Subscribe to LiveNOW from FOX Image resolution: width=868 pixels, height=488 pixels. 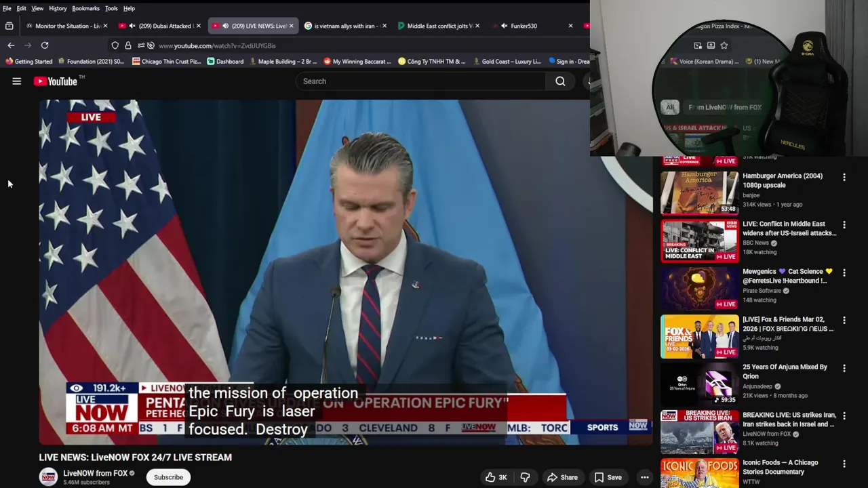pos(168,477)
